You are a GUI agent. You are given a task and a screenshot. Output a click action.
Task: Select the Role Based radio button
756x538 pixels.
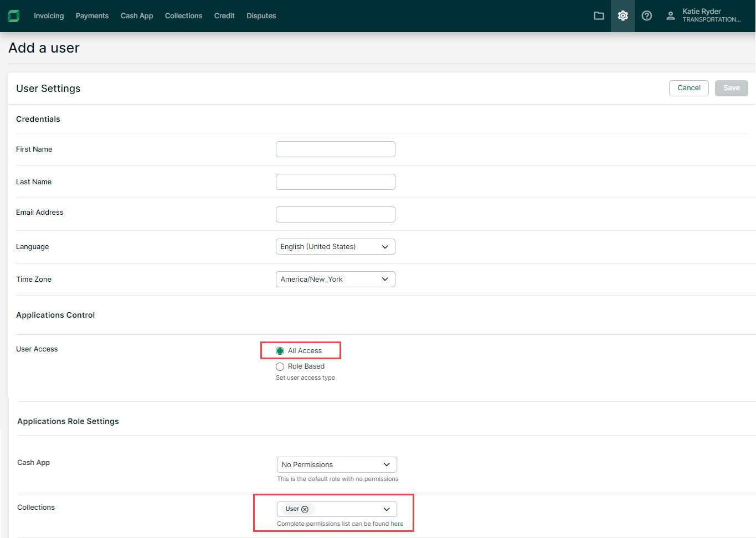[280, 366]
